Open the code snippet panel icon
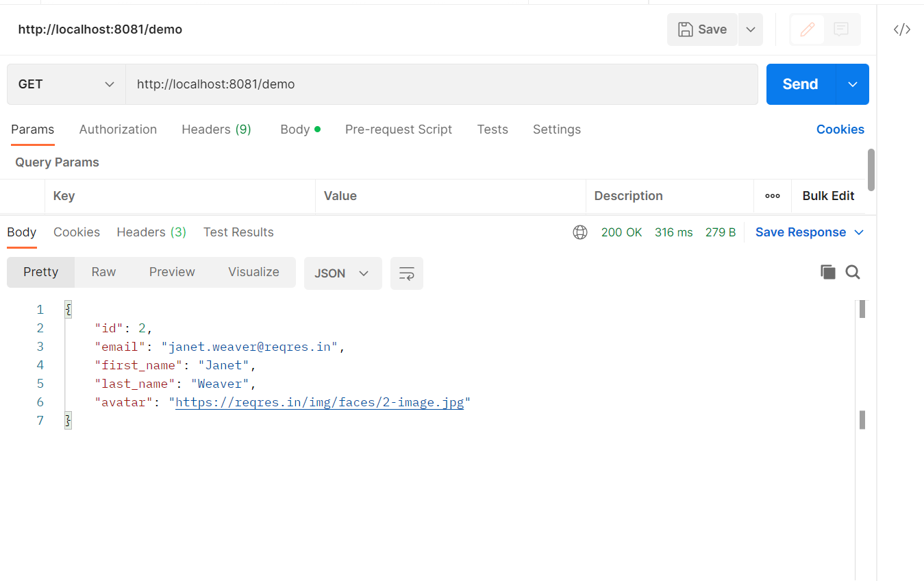924x581 pixels. click(x=901, y=29)
